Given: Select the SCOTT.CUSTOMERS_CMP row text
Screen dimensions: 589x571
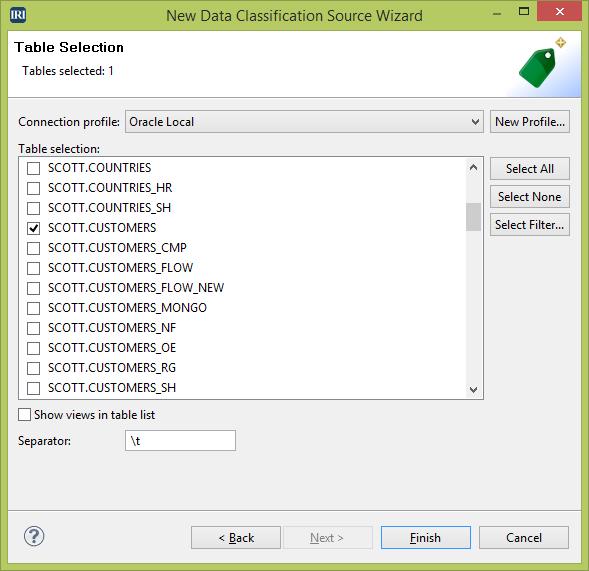Looking at the screenshot, I should click(117, 248).
